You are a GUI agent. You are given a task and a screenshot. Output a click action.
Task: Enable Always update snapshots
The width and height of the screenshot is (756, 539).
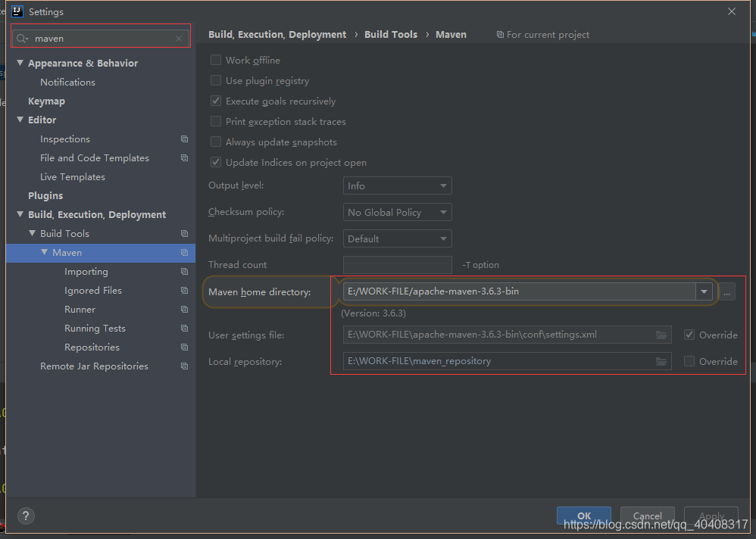pos(216,142)
